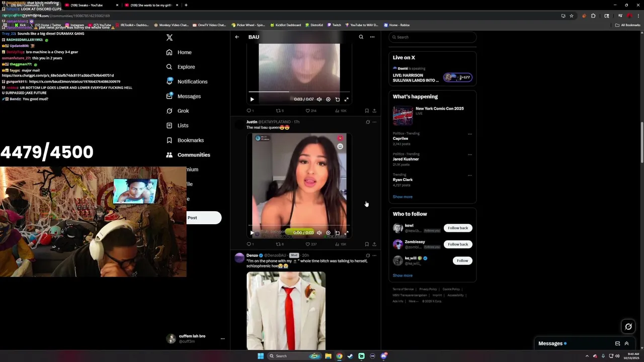Repost Justin's post with 6 reposts
Viewport: 644px width, 362px height.
280,244
